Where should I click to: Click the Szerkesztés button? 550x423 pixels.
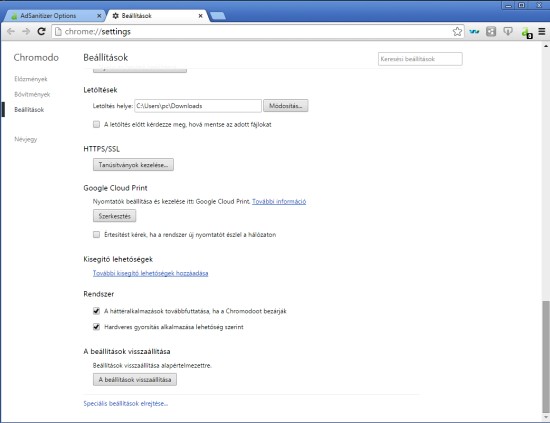click(x=114, y=216)
